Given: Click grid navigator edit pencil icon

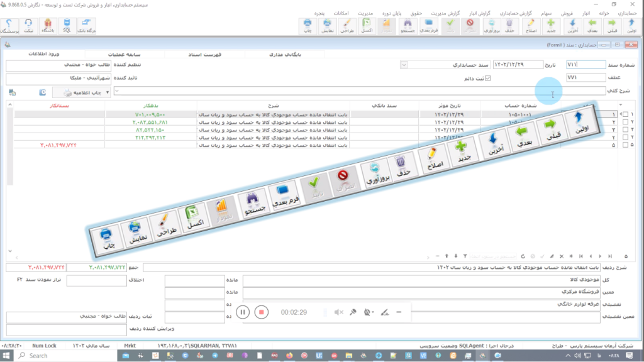Looking at the screenshot, I should (x=552, y=256).
